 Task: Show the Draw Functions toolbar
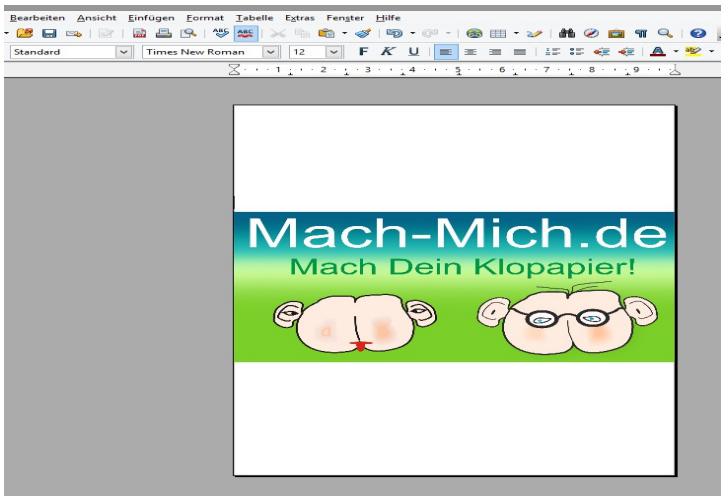coord(534,33)
